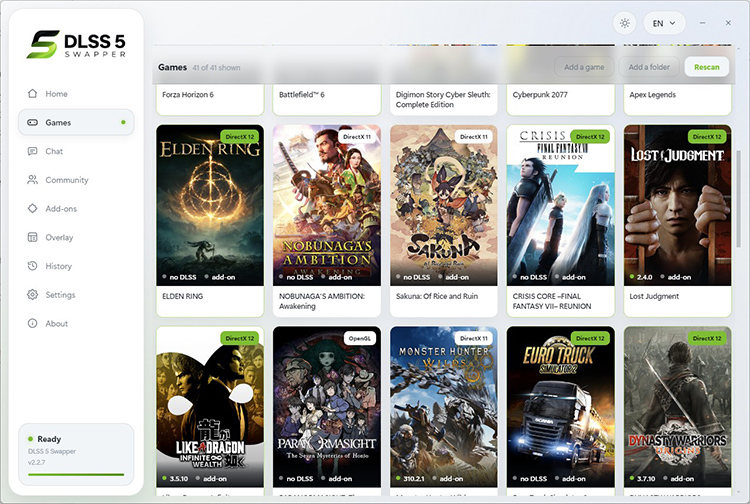Select the Paranormasight cover art
This screenshot has width=750, height=504.
tap(327, 407)
